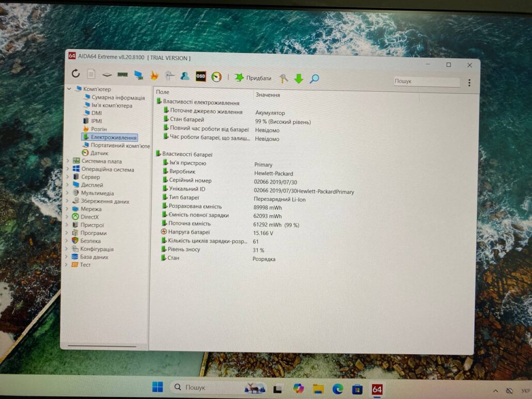Expand the Операційна система tree node

(x=68, y=169)
